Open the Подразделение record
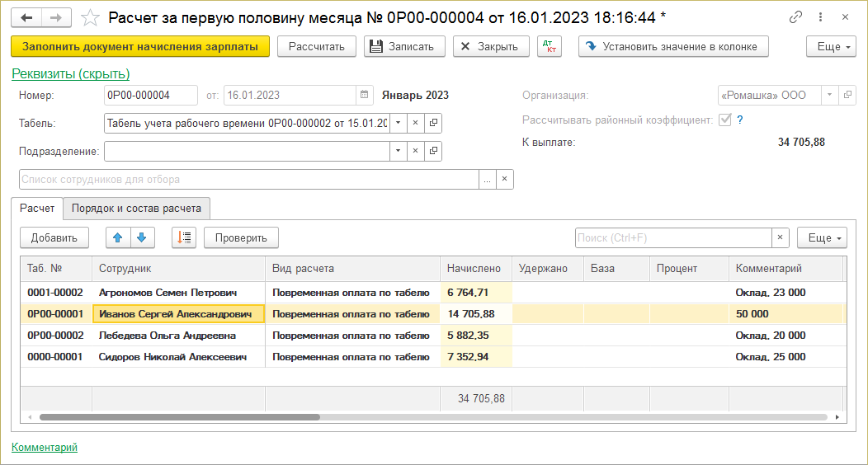The height and width of the screenshot is (465, 868). [433, 150]
